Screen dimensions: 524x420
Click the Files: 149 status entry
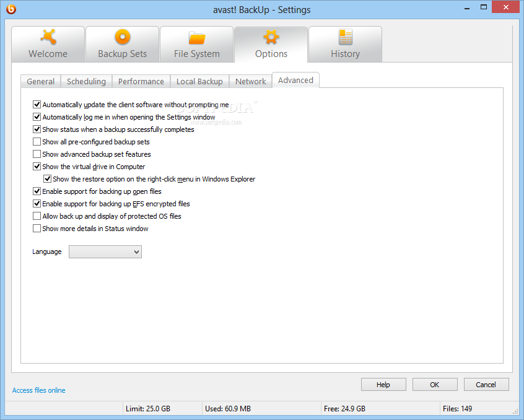(x=457, y=409)
